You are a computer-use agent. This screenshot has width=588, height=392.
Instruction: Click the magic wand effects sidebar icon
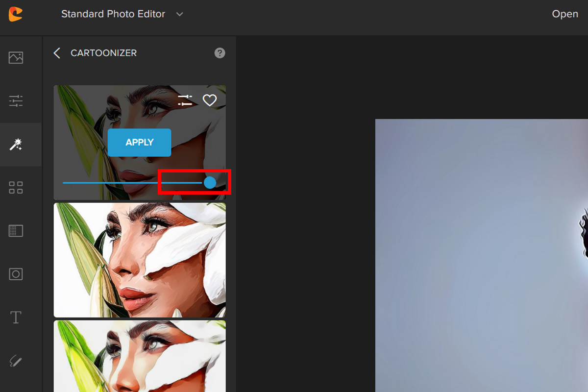(16, 144)
